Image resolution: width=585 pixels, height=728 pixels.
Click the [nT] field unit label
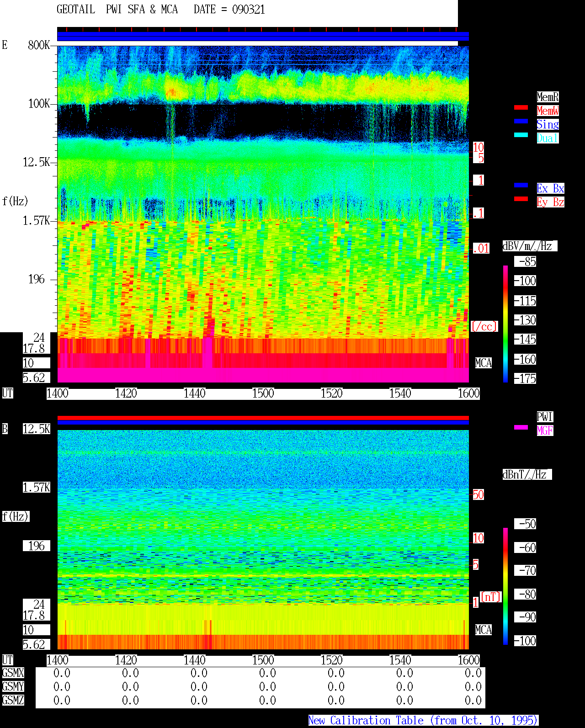click(x=491, y=597)
